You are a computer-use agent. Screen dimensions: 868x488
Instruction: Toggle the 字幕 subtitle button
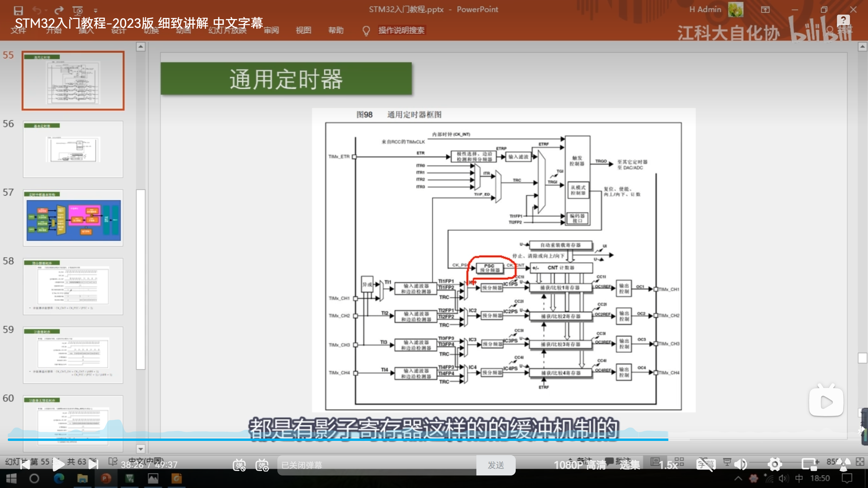click(x=706, y=464)
